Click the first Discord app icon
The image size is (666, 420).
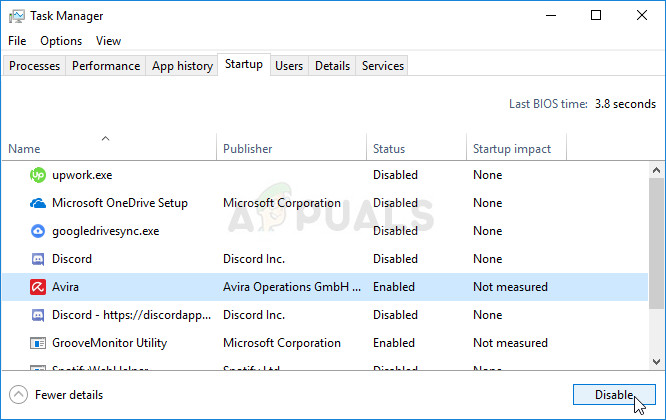click(38, 259)
